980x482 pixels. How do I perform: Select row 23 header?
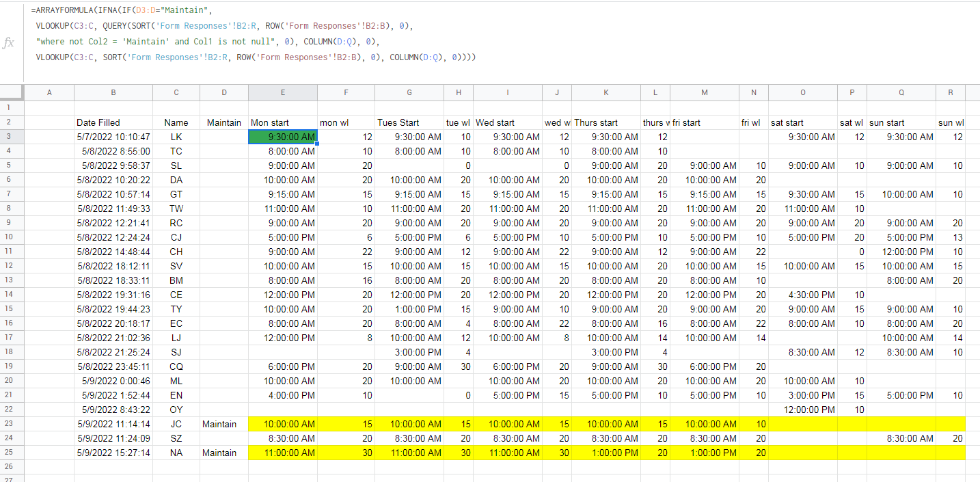pyautogui.click(x=12, y=424)
